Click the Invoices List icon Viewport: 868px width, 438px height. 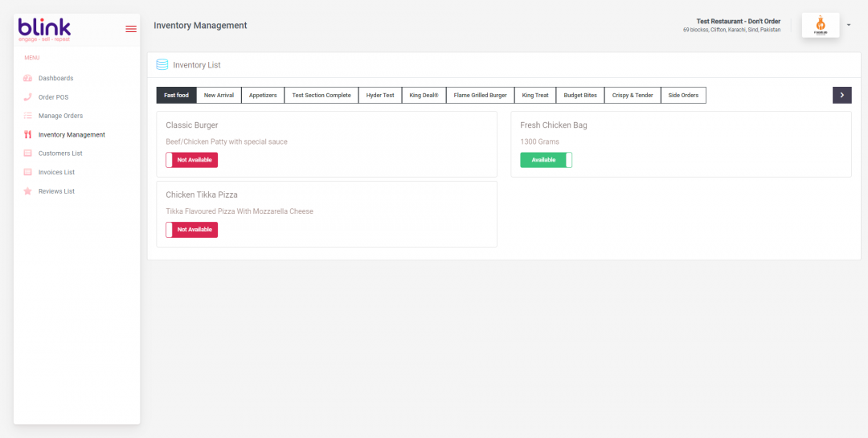click(27, 172)
